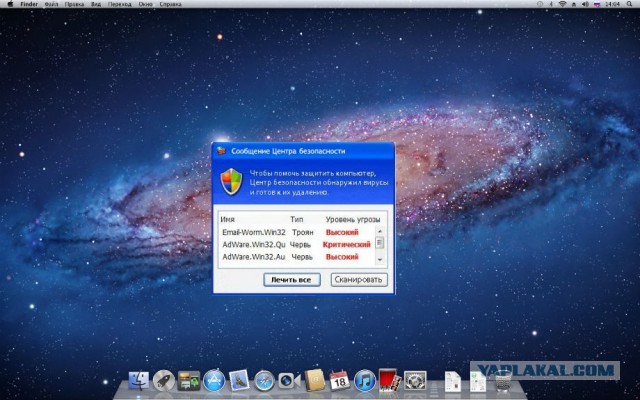Open the Правка menu

(74, 4)
